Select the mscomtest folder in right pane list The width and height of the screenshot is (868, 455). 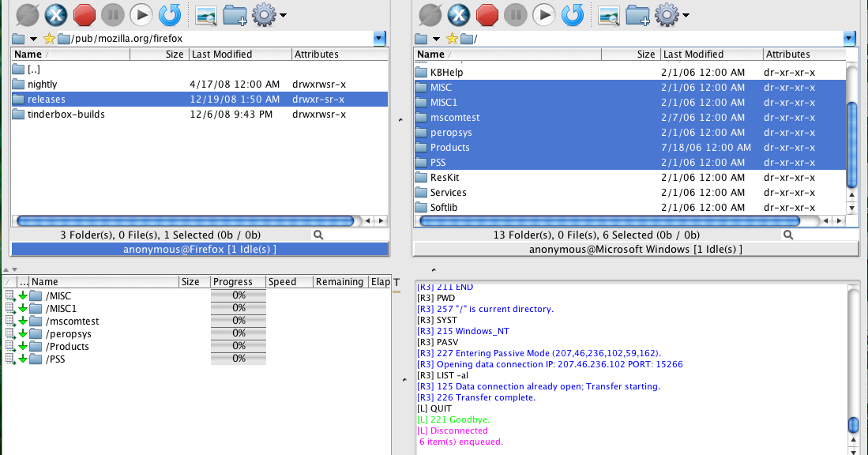(630, 118)
